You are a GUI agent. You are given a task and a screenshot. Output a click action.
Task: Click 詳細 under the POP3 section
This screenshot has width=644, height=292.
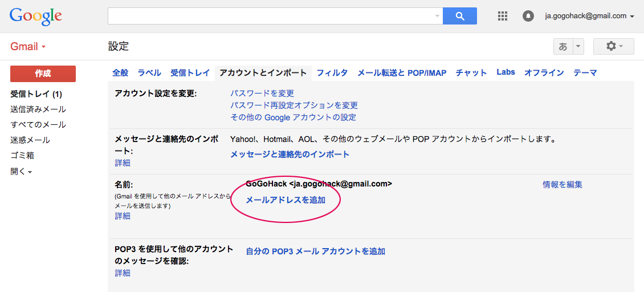123,273
